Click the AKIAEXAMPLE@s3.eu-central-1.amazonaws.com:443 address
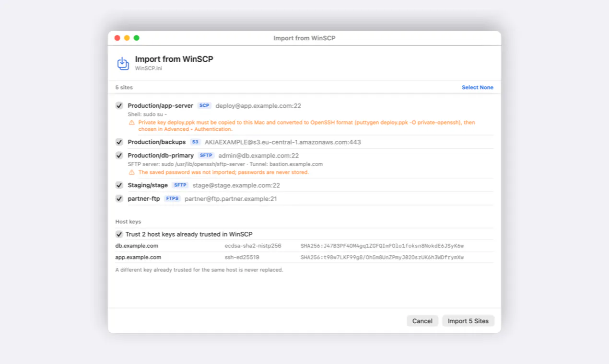The width and height of the screenshot is (609, 364). [x=283, y=142]
